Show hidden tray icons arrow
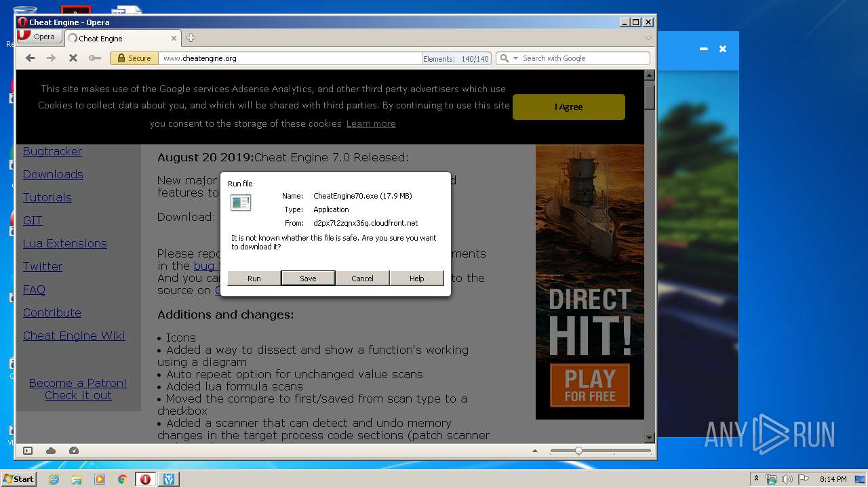 click(x=756, y=479)
